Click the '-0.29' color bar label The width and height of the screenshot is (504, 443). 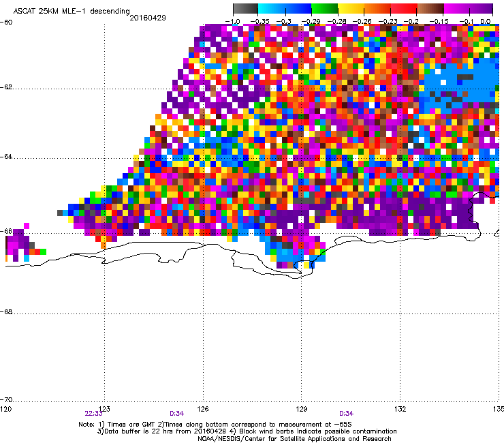tap(311, 22)
